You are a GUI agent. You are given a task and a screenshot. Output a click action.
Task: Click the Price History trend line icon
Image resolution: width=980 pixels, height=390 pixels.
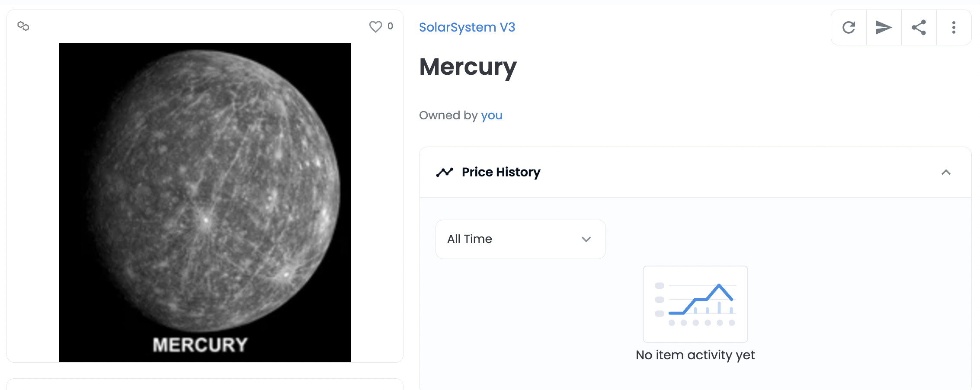[x=445, y=173]
